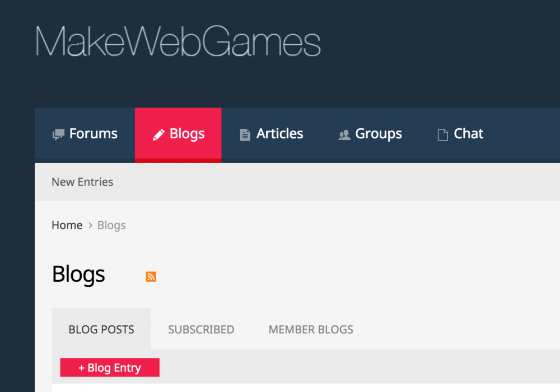Click the Articles document icon
This screenshot has width=560, height=392.
(x=245, y=134)
